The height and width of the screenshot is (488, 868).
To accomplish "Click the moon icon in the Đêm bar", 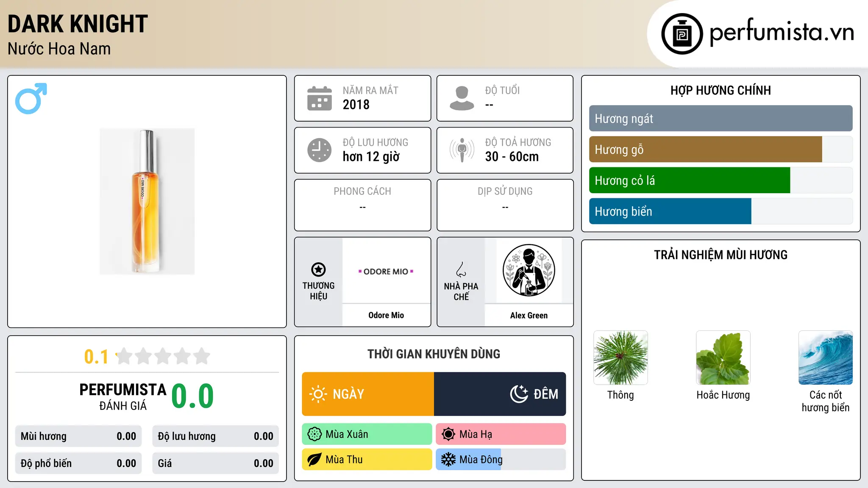I will [x=519, y=394].
